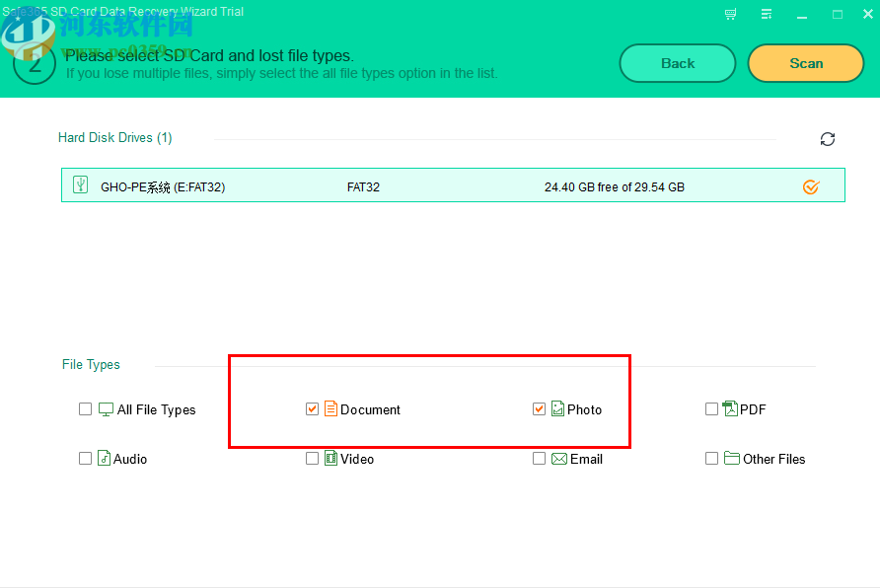Click the Other Files folder icon

tap(730, 458)
